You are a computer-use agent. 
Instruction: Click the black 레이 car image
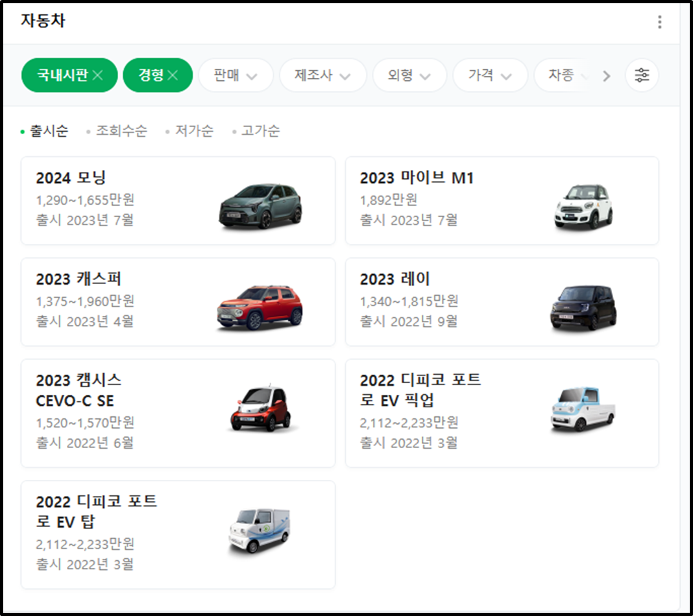(583, 307)
